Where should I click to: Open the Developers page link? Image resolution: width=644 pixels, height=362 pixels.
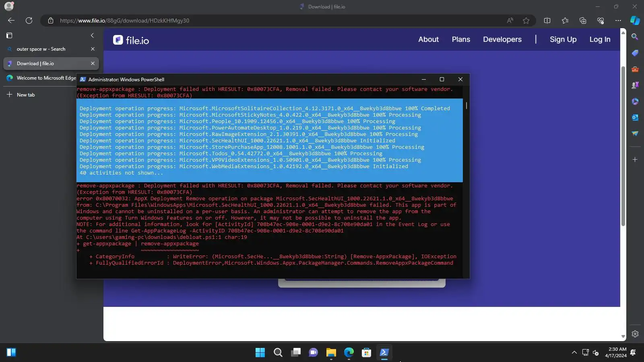tap(502, 39)
